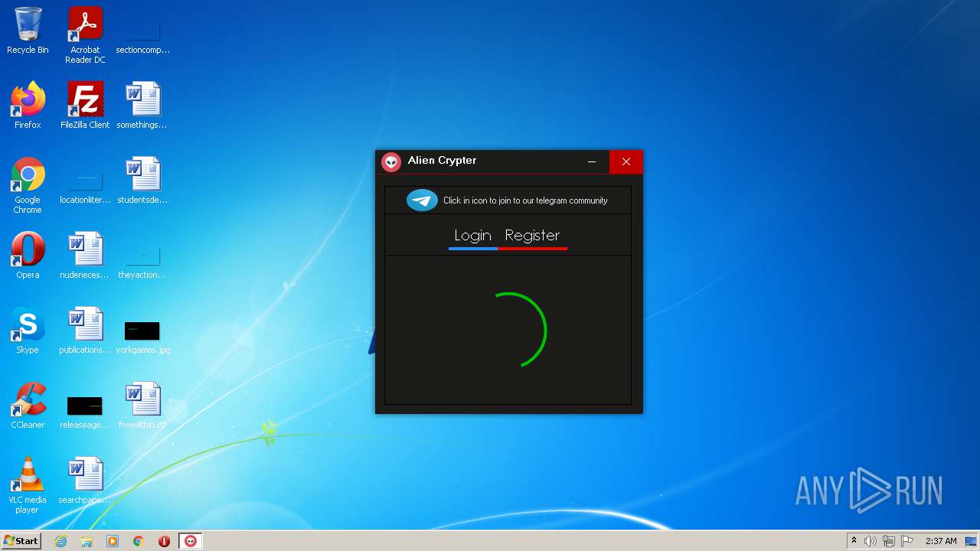Select the FileZilla Client shortcut
Image resolution: width=980 pixels, height=551 pixels.
coord(85,106)
